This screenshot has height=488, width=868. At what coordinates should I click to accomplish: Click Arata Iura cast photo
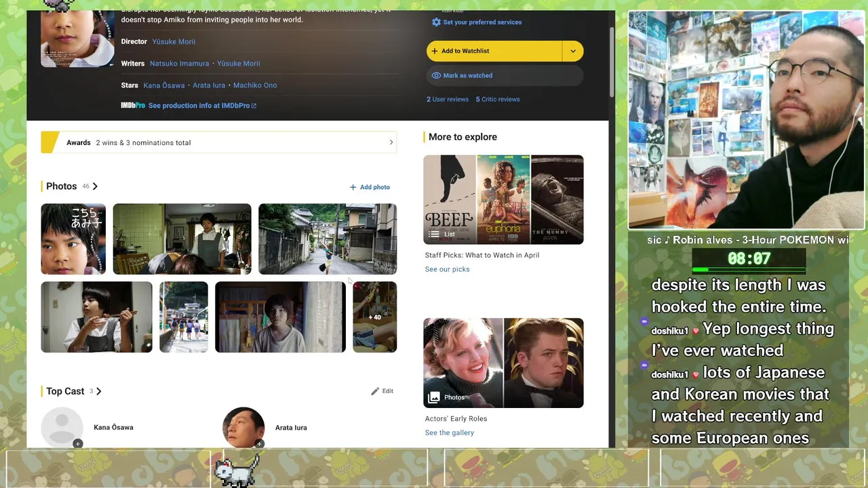click(243, 427)
